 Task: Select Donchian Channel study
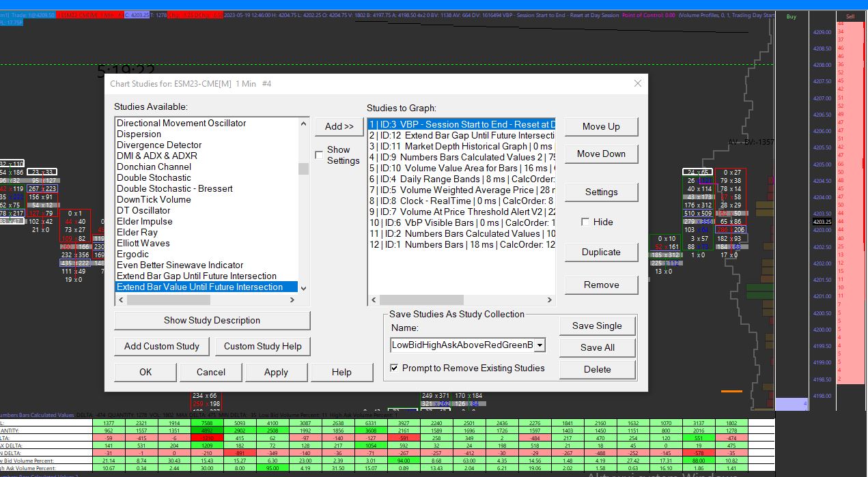tap(207, 167)
